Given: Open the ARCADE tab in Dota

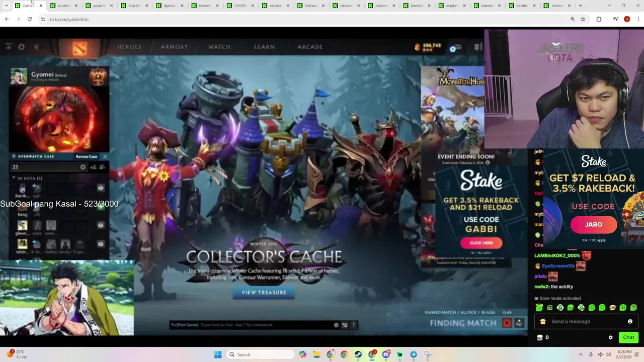Looking at the screenshot, I should coord(310,47).
